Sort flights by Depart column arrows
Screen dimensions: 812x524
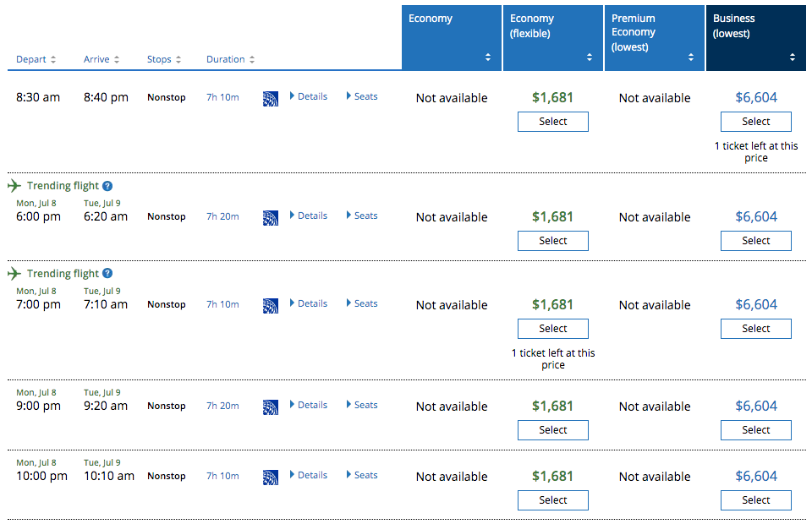53,60
